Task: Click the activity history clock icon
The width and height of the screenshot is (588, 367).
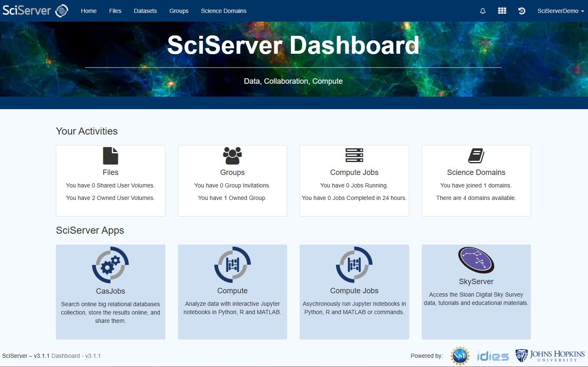Action: tap(522, 11)
